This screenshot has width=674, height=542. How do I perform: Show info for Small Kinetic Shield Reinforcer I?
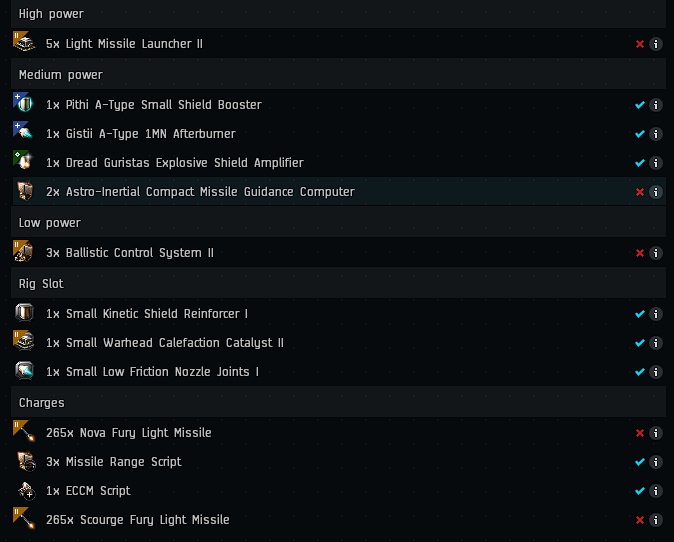(656, 314)
